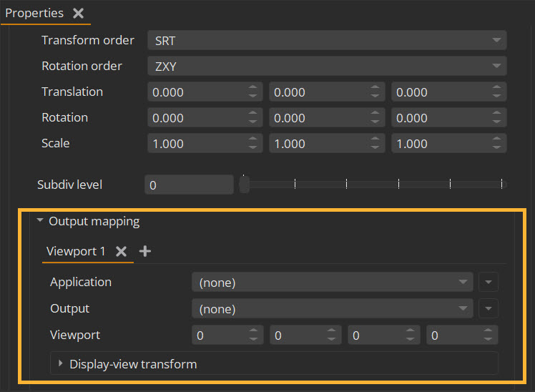Click the Subdiv level slider handle
535x392 pixels.
(x=245, y=185)
